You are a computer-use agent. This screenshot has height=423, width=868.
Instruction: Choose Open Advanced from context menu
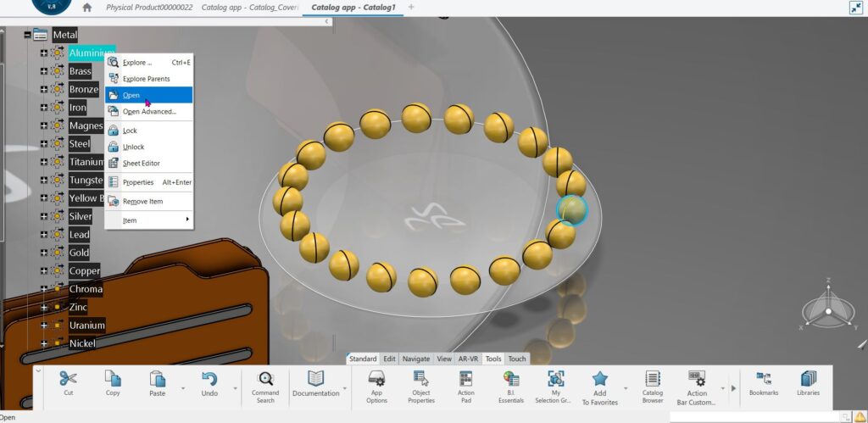[x=149, y=112]
